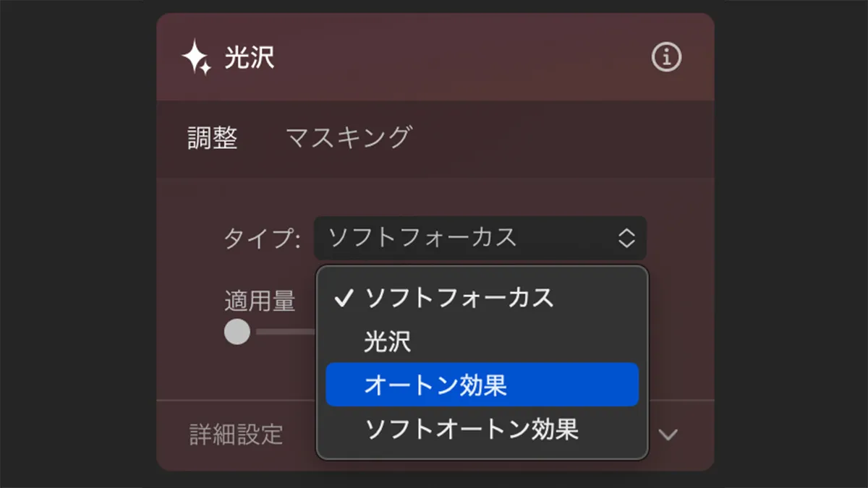Click the chevron arrow in the 詳細設定 row
Image resolution: width=868 pixels, height=488 pixels.
669,435
